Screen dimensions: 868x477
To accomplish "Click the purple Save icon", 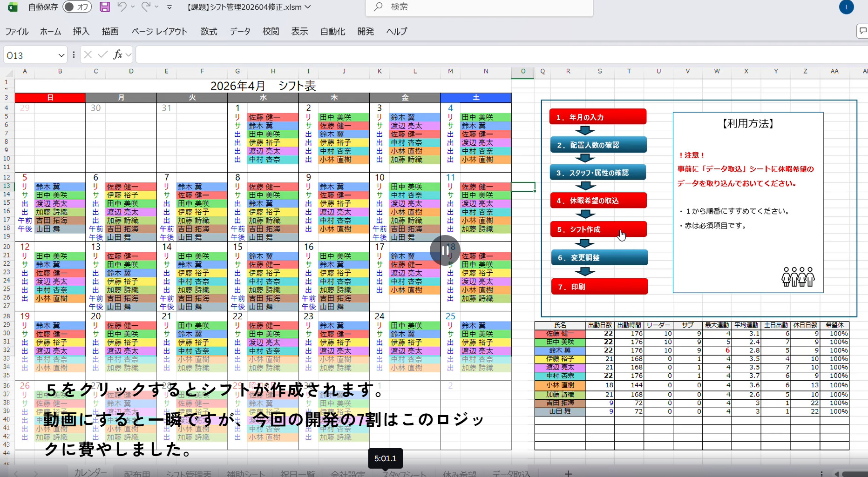I will point(105,7).
